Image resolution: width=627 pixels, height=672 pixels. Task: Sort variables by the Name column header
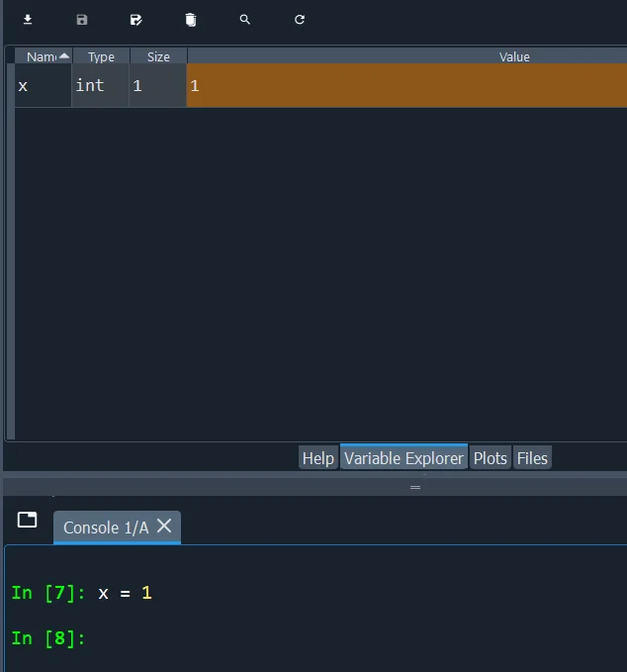coord(42,56)
